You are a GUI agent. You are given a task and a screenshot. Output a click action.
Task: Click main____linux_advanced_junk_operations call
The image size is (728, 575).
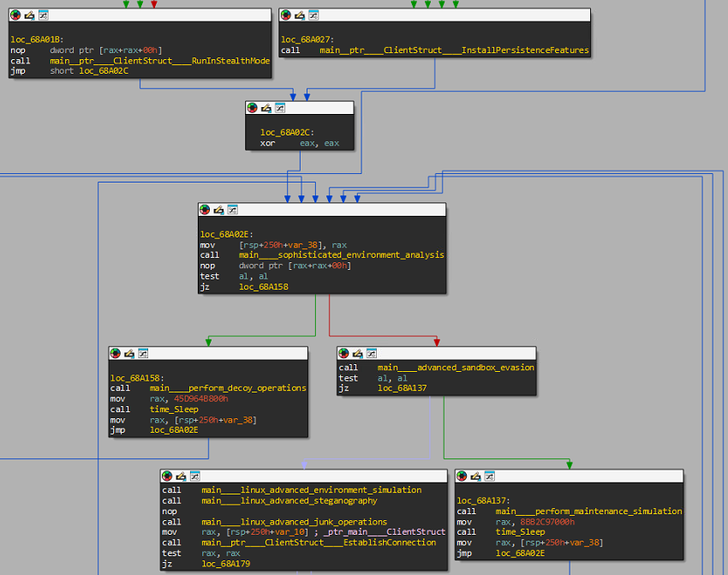(294, 522)
